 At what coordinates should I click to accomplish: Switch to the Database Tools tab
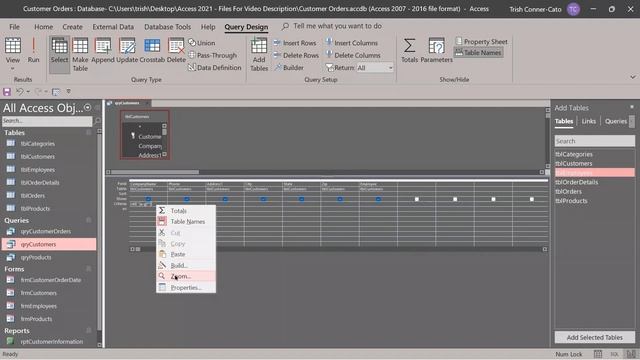tap(167, 27)
